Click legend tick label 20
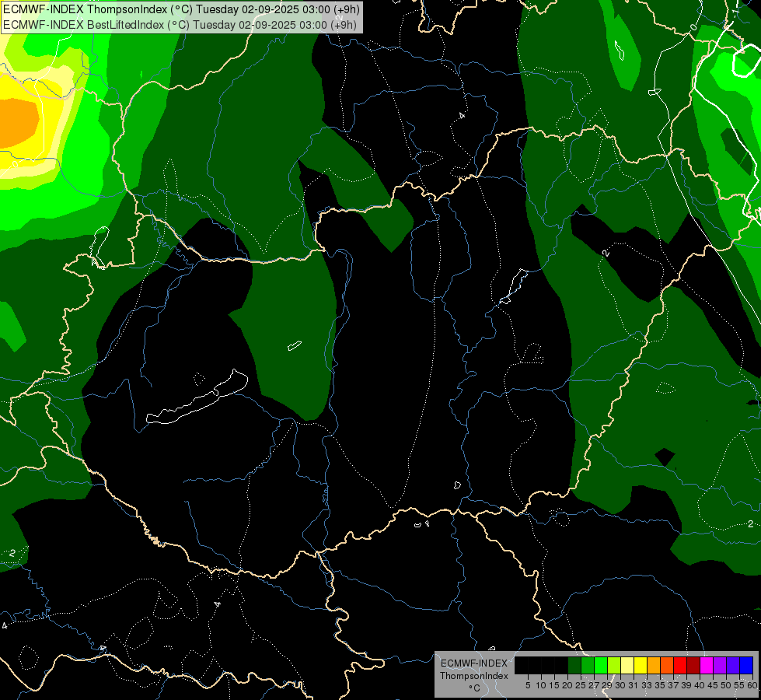Screen dimensions: 761x700 (x=568, y=685)
